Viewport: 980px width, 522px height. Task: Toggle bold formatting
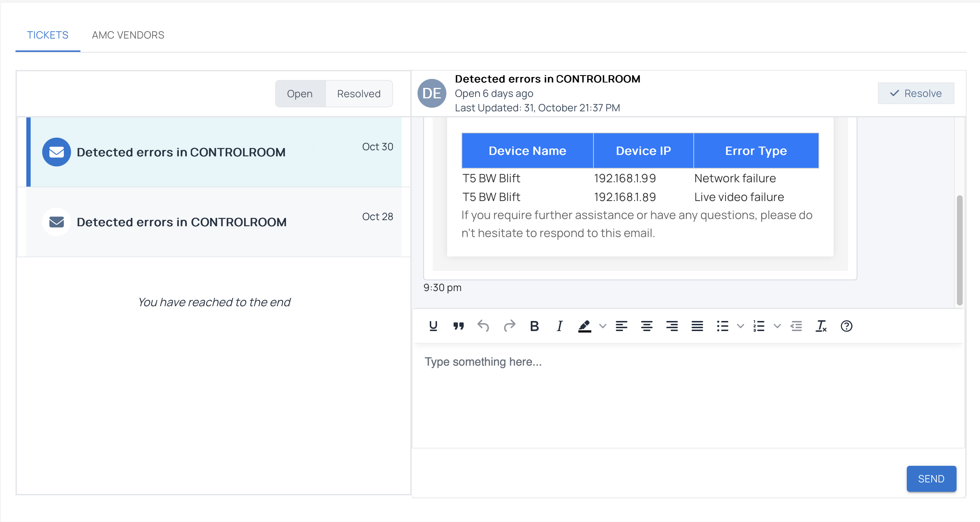click(x=534, y=326)
